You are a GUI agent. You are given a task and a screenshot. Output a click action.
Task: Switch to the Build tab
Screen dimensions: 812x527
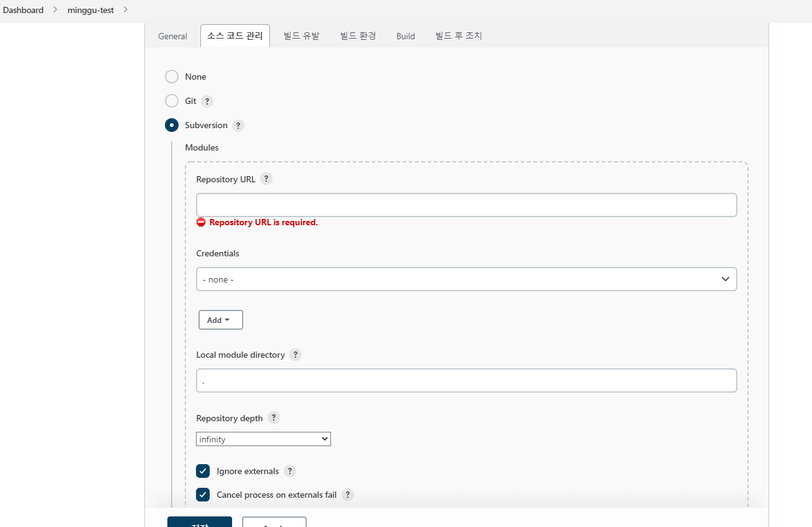pyautogui.click(x=406, y=36)
